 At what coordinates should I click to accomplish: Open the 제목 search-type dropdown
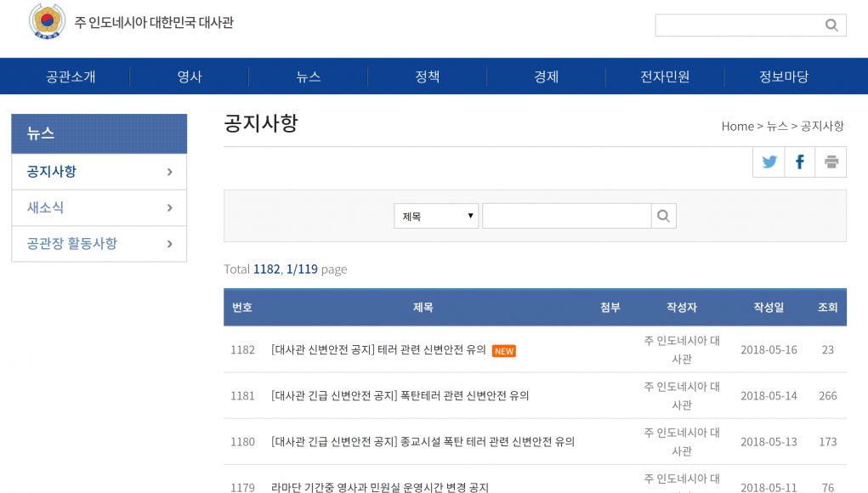point(436,216)
